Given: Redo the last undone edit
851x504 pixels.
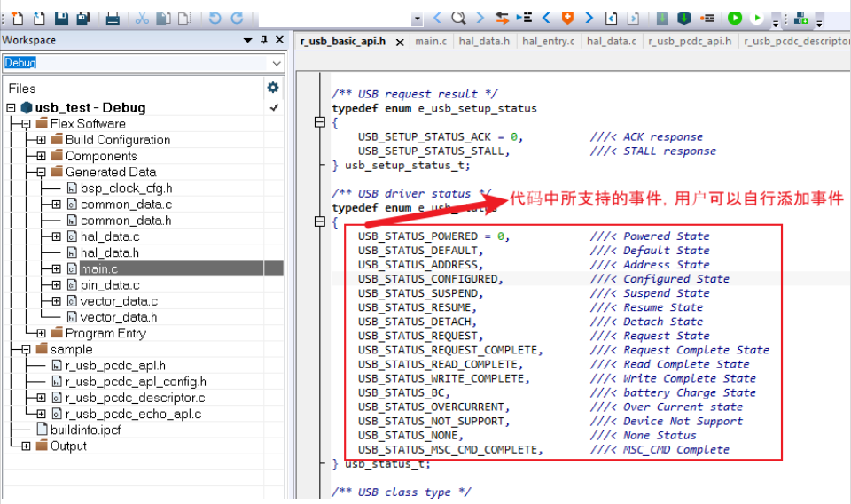Looking at the screenshot, I should point(237,19).
